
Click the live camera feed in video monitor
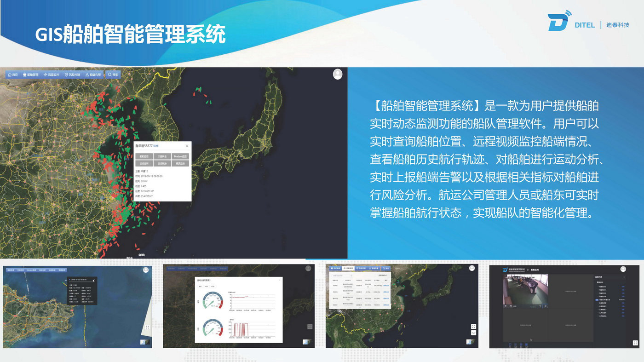pos(525,290)
